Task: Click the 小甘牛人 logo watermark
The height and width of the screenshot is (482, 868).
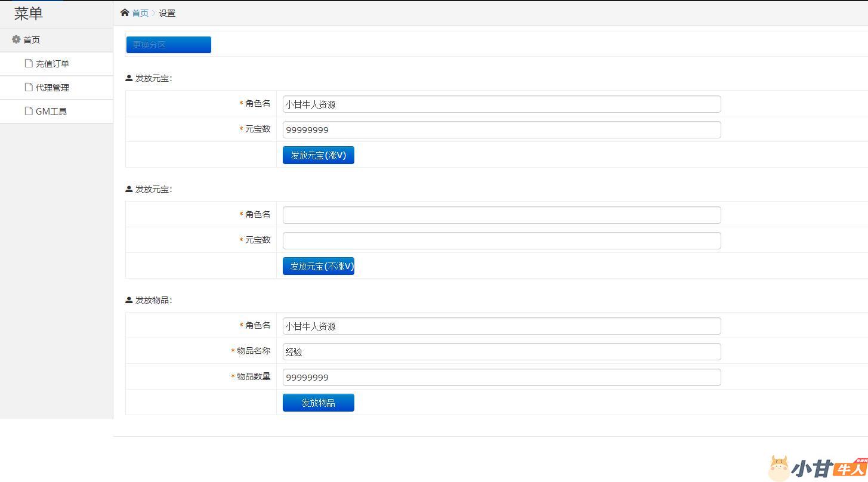Action: 817,468
